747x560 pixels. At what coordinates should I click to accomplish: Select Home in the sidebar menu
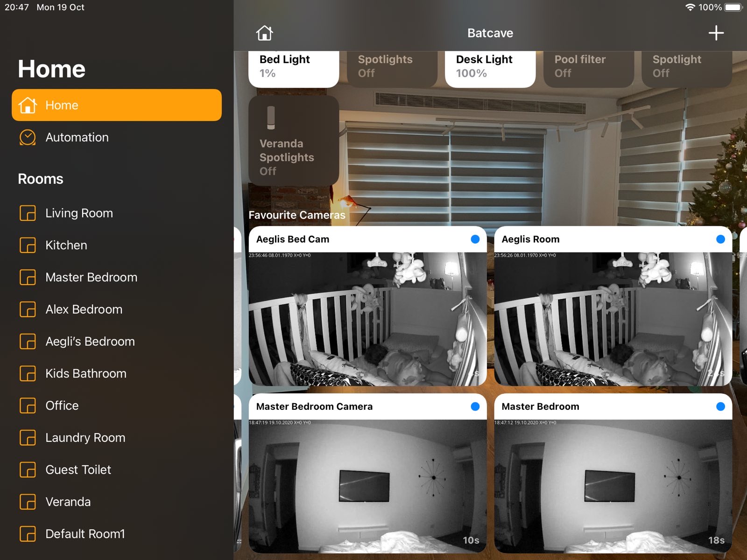pos(117,105)
